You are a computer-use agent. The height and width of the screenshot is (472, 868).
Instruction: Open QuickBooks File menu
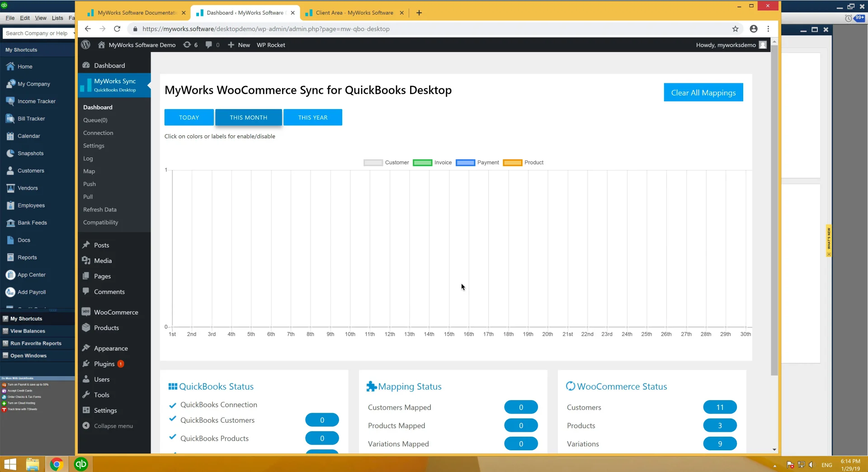point(10,18)
